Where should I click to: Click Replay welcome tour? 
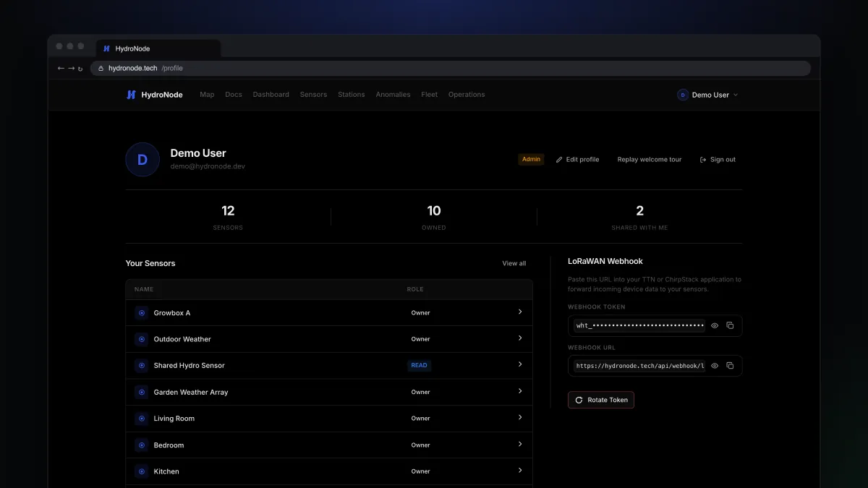coord(650,160)
